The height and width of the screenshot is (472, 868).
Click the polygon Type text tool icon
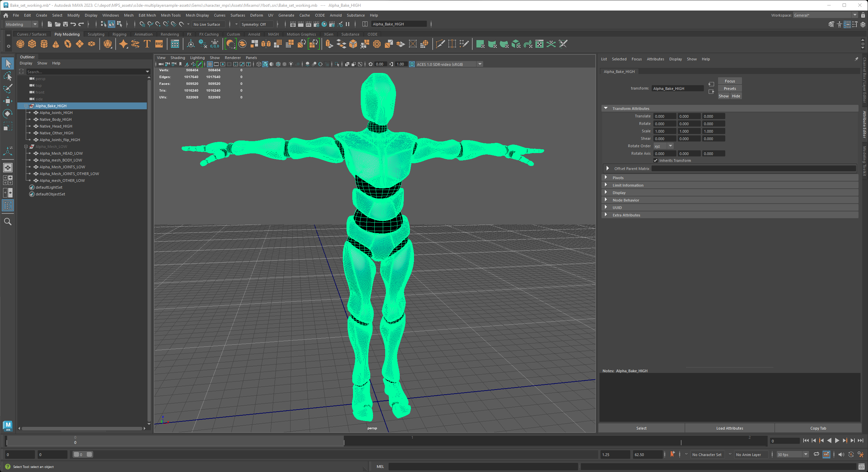pyautogui.click(x=147, y=44)
